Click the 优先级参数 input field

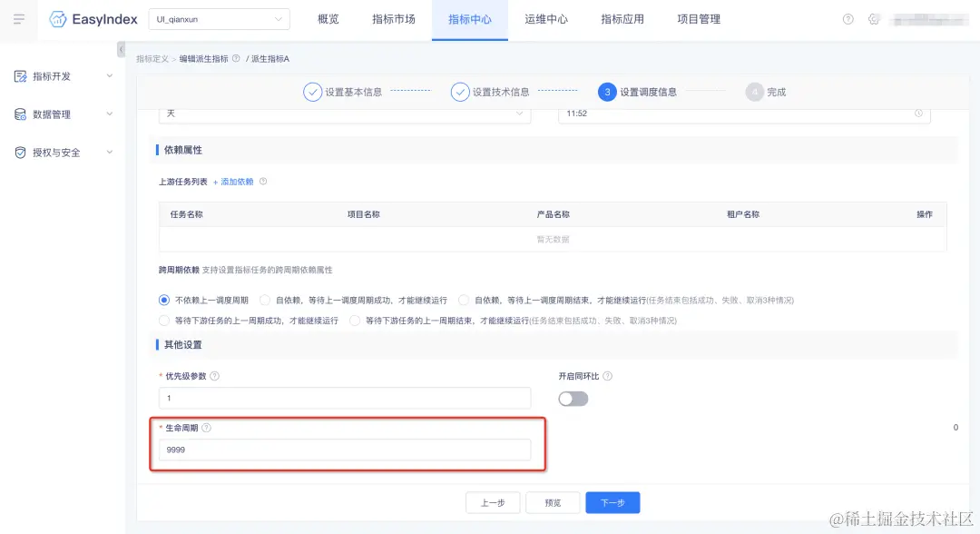pyautogui.click(x=345, y=398)
